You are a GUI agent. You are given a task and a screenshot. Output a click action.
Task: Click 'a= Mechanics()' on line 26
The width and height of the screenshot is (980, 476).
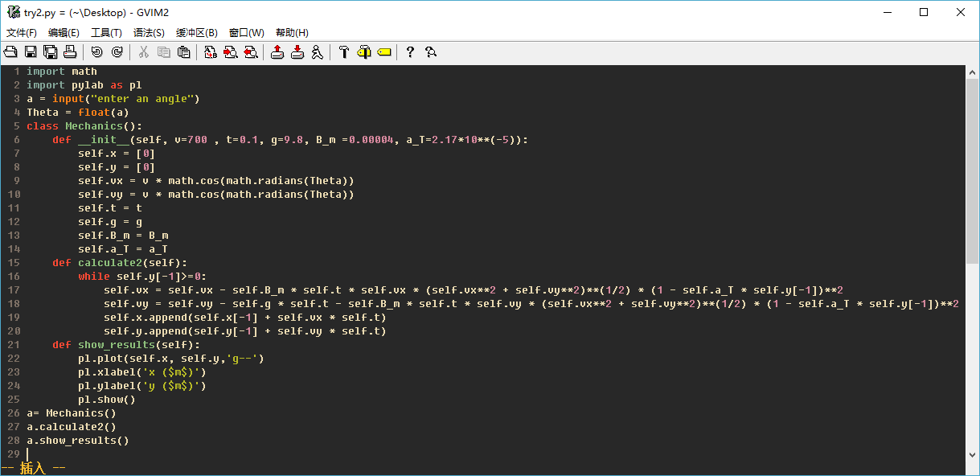coord(72,413)
